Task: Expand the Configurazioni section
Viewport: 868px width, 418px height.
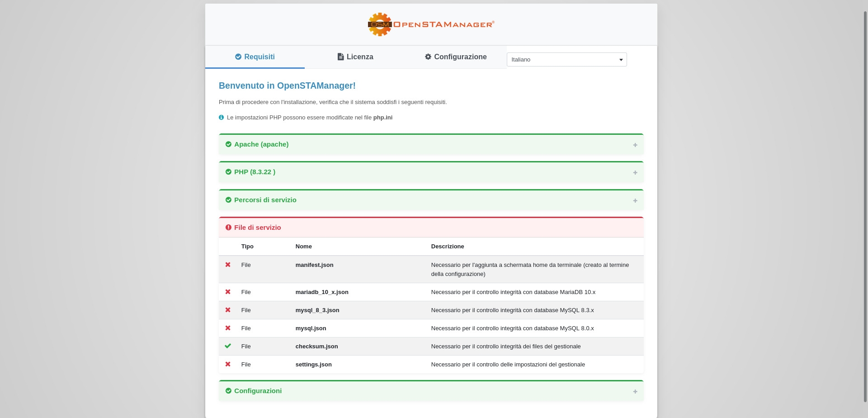Action: (x=635, y=392)
